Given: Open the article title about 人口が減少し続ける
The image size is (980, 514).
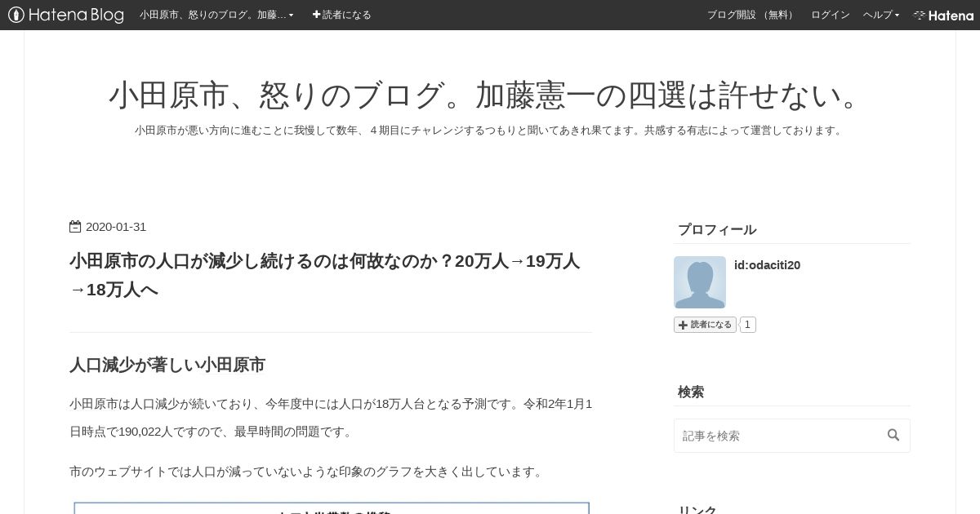Looking at the screenshot, I should click(325, 275).
